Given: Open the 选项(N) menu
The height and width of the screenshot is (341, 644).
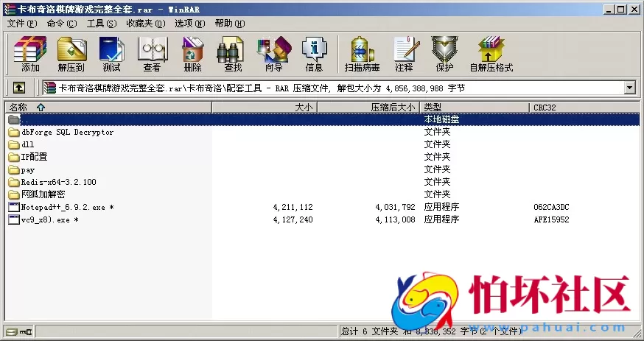Looking at the screenshot, I should click(x=190, y=24).
